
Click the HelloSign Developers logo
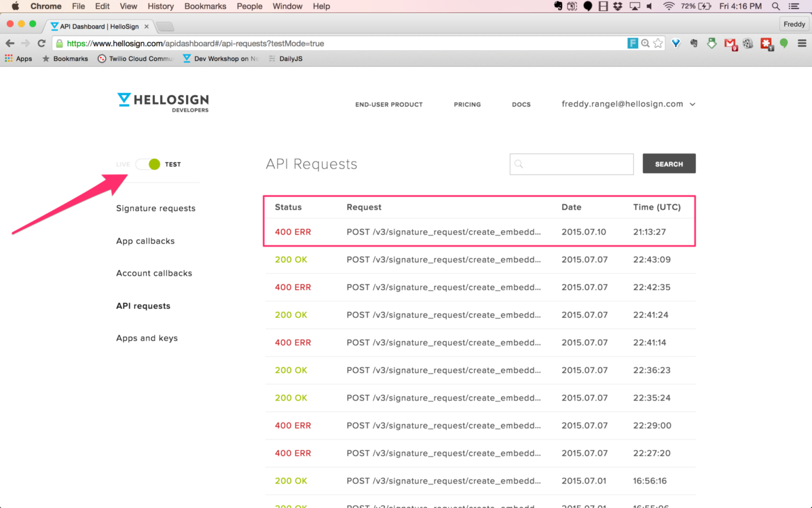pyautogui.click(x=163, y=102)
